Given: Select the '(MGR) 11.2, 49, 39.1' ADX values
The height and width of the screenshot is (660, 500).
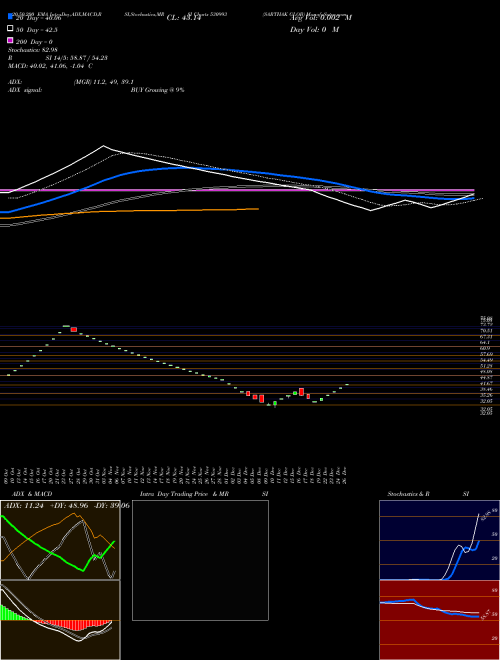Looking at the screenshot, I should 104,82.
